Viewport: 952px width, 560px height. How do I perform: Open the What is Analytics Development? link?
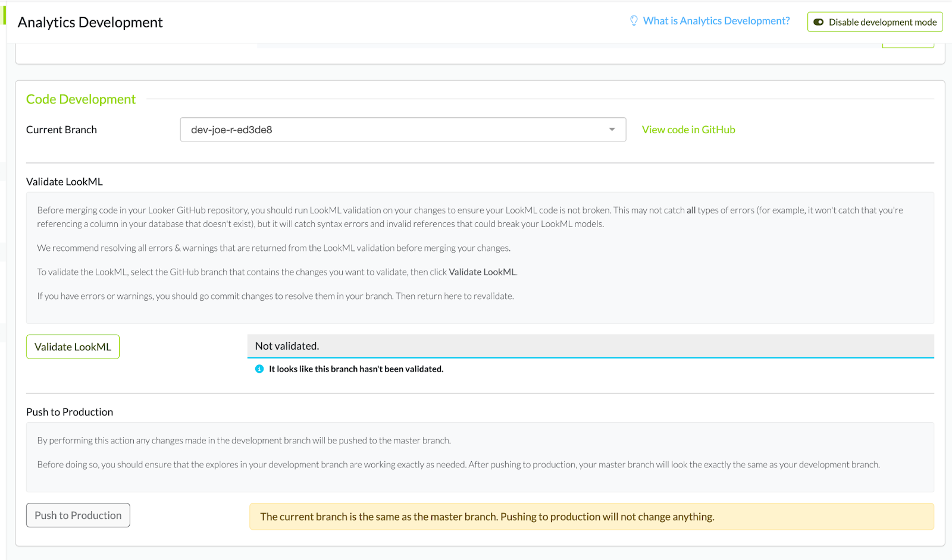716,21
